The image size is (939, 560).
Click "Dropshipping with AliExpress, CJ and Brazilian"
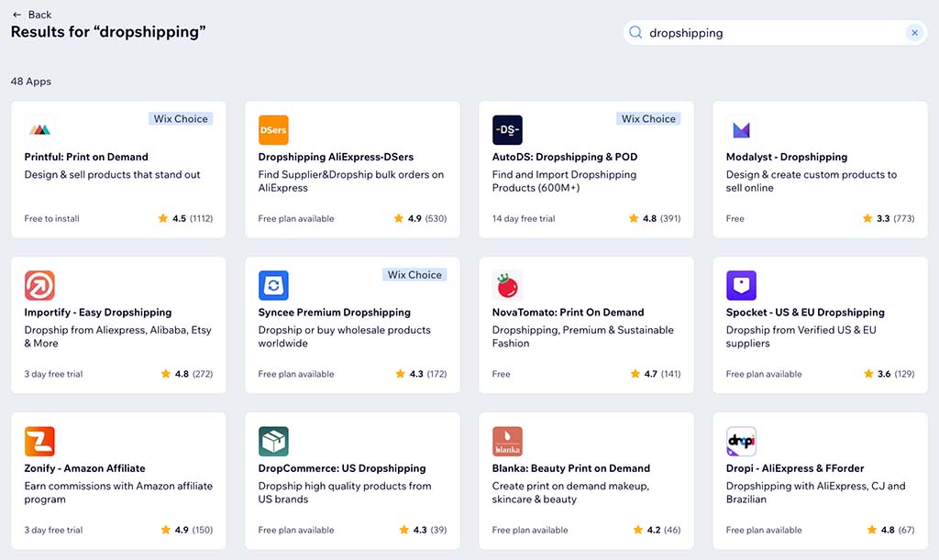[815, 492]
